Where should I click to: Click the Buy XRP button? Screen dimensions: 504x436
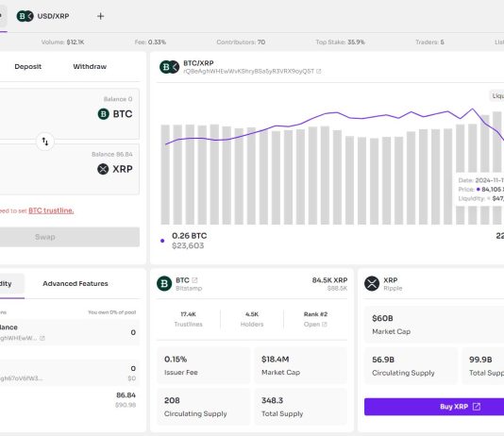click(x=434, y=407)
